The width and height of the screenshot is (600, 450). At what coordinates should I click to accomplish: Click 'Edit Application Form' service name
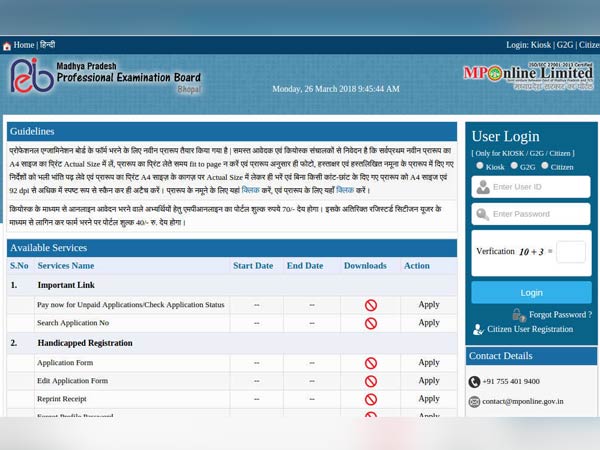tap(72, 381)
